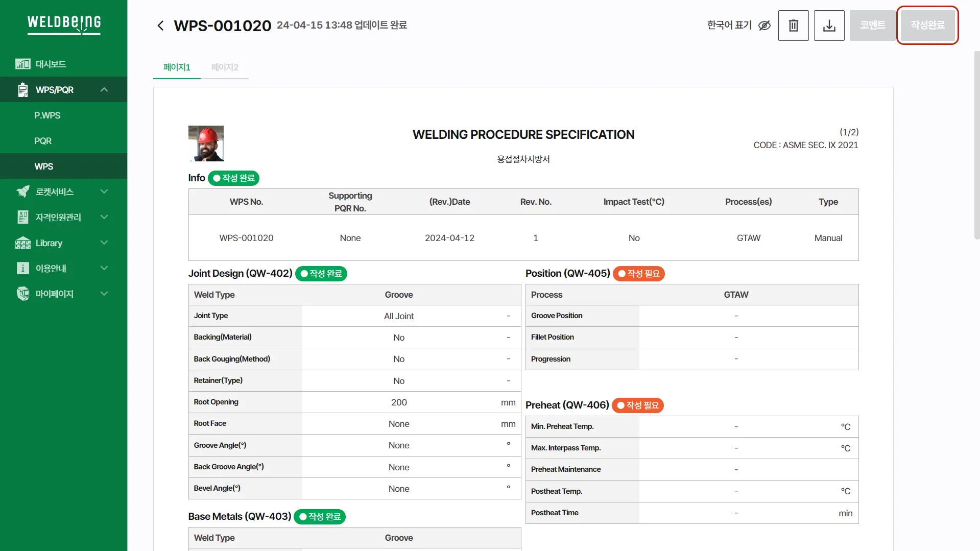Switch to the 페이지2 tab
Viewport: 980px width, 551px height.
point(225,67)
